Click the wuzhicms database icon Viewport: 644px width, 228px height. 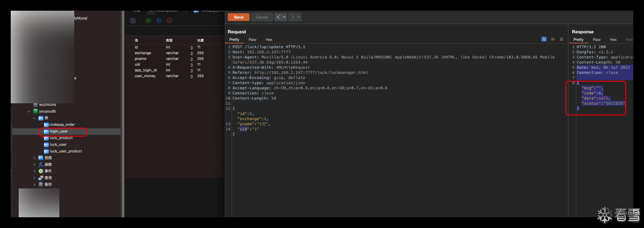coord(36,105)
